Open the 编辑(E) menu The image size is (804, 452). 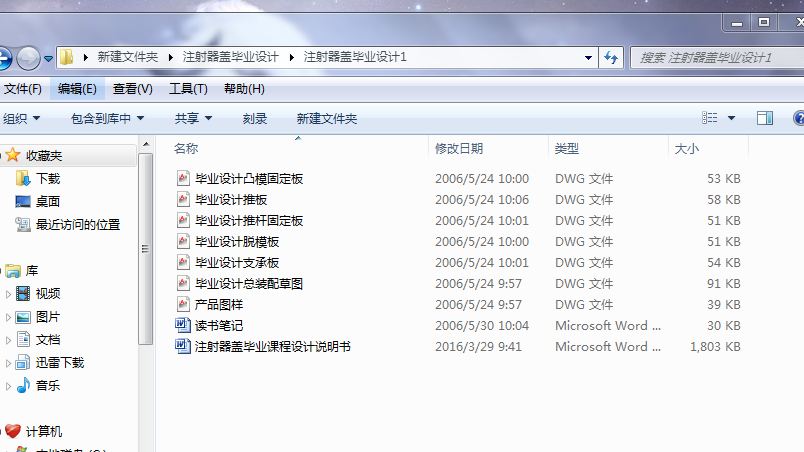point(77,89)
